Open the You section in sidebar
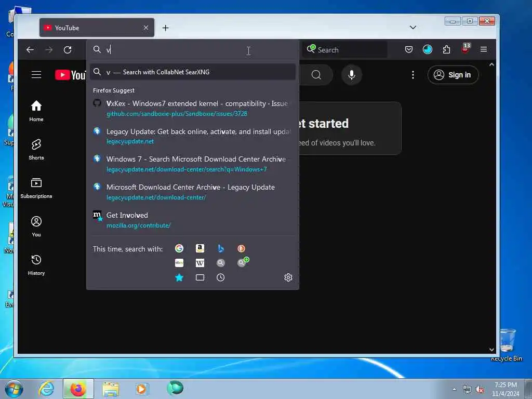 coord(36,227)
